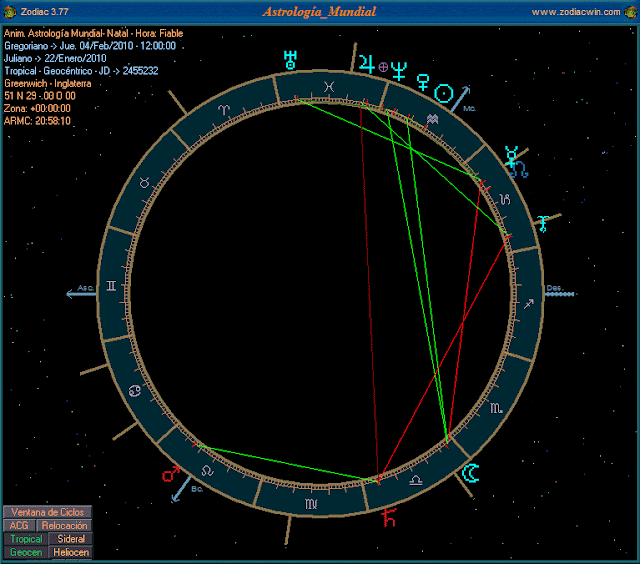Click the red Mars glyph

point(171,474)
